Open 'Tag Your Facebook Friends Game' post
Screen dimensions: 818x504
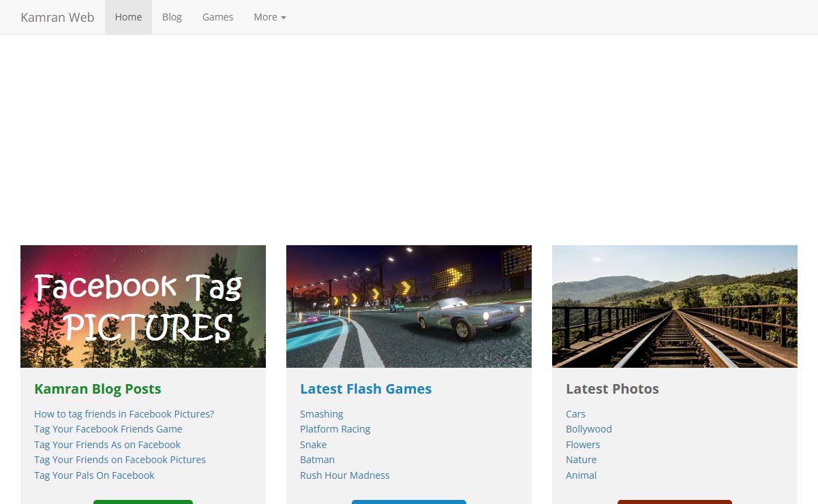click(x=108, y=429)
